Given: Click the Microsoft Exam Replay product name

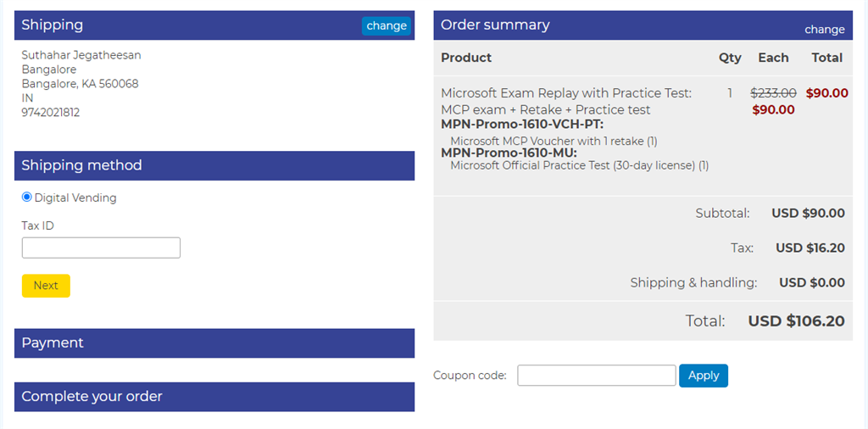Looking at the screenshot, I should (x=566, y=101).
